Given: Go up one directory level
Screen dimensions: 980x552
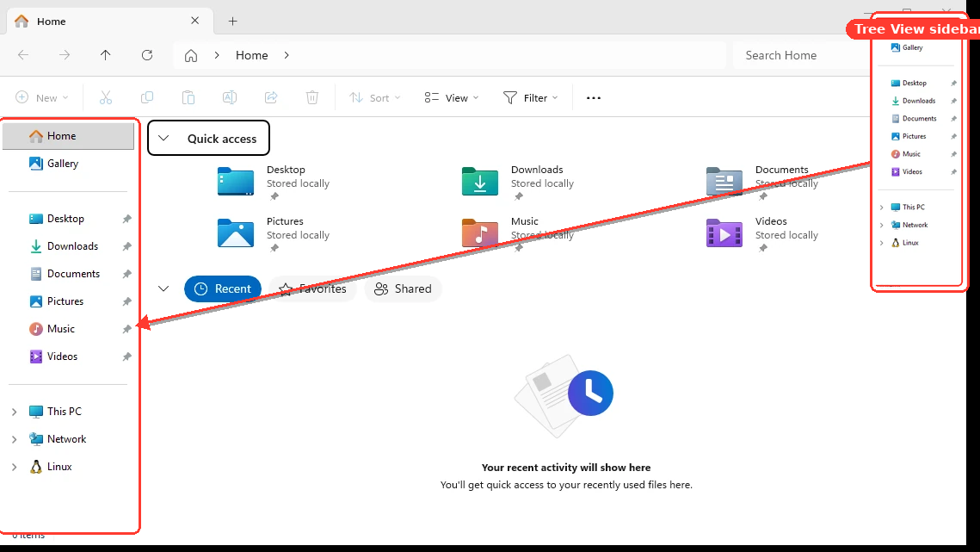Looking at the screenshot, I should (x=106, y=55).
